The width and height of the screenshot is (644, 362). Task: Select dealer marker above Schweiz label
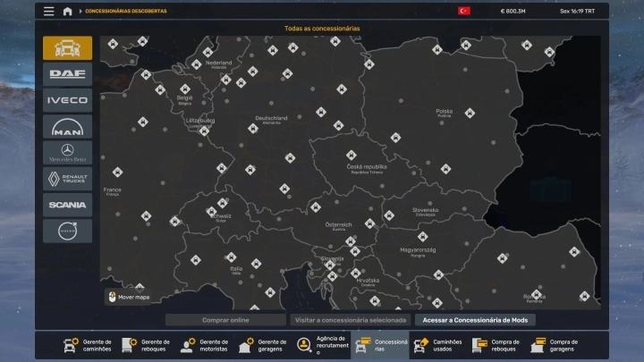coord(222,203)
